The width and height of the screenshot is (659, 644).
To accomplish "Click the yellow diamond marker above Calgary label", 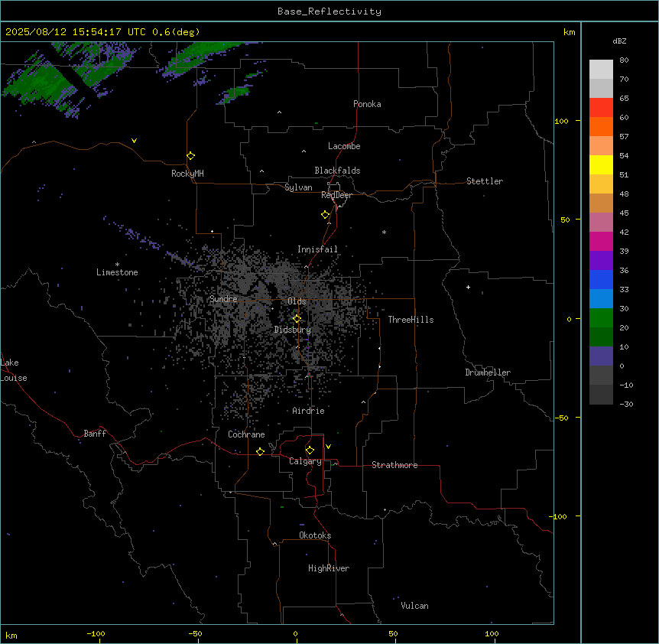I will pos(310,450).
